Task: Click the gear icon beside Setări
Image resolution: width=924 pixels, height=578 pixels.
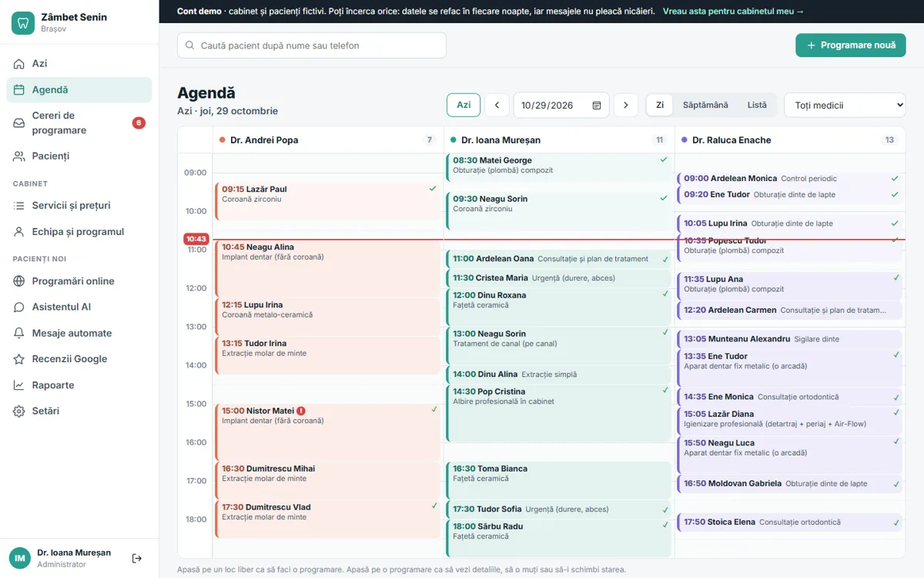Action: (19, 412)
